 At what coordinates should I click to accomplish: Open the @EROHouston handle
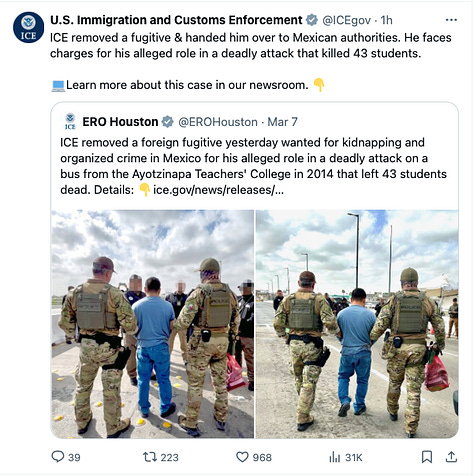click(x=218, y=122)
